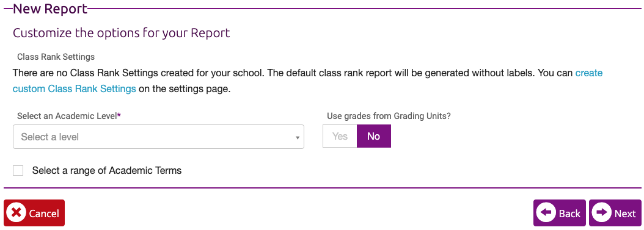The image size is (644, 230).
Task: Click the 'Customize the options for your Report' heading
Action: (122, 33)
